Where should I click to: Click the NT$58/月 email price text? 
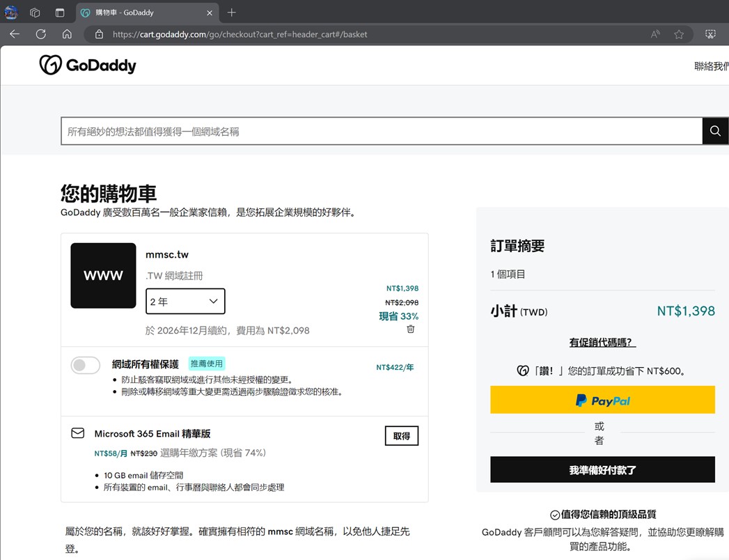(x=111, y=453)
